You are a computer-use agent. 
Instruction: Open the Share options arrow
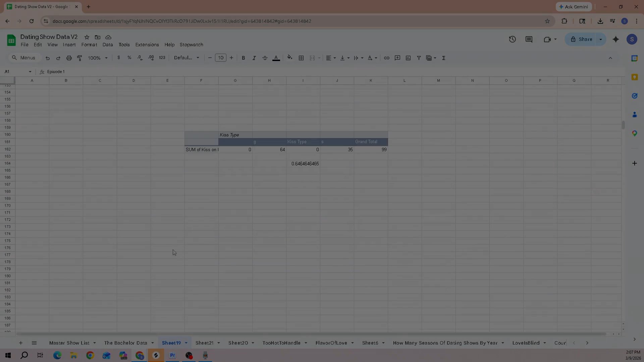[x=600, y=39]
